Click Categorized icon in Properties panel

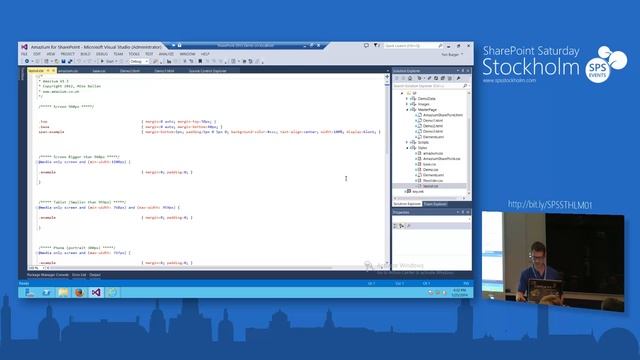coord(396,226)
